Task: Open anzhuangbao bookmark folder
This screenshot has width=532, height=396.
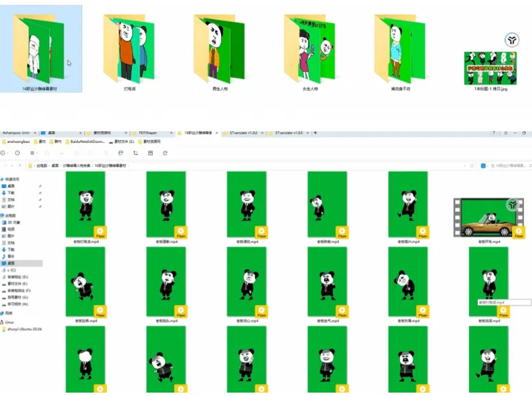Action: pyautogui.click(x=16, y=142)
